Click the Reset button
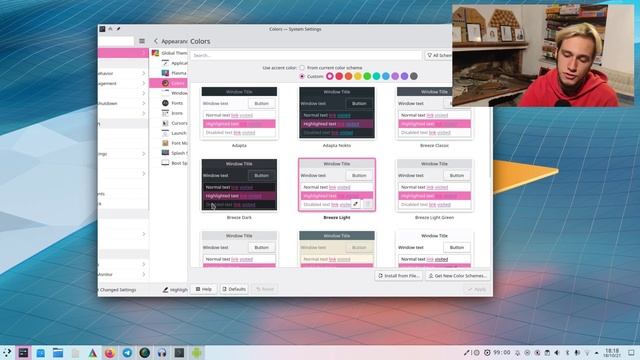640x360 pixels. click(265, 289)
